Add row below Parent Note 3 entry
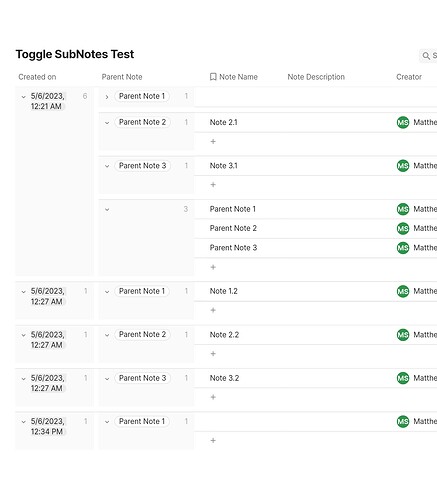The height and width of the screenshot is (500, 437). point(213,267)
